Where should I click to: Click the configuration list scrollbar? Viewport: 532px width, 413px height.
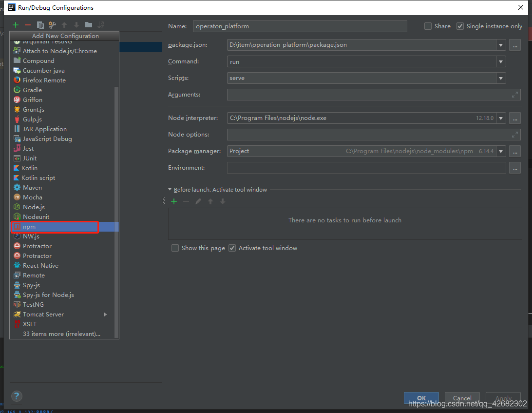click(116, 212)
